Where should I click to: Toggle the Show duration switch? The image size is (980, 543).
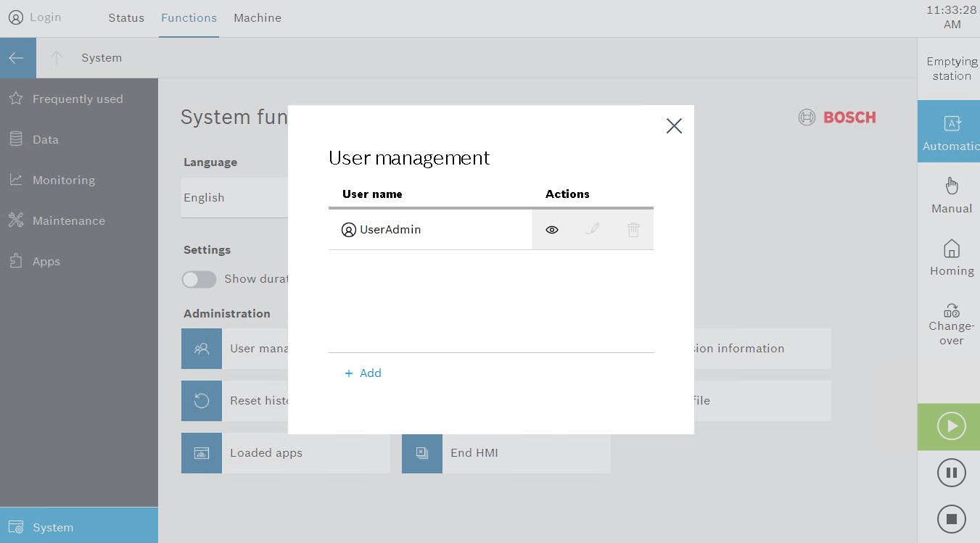click(x=199, y=279)
